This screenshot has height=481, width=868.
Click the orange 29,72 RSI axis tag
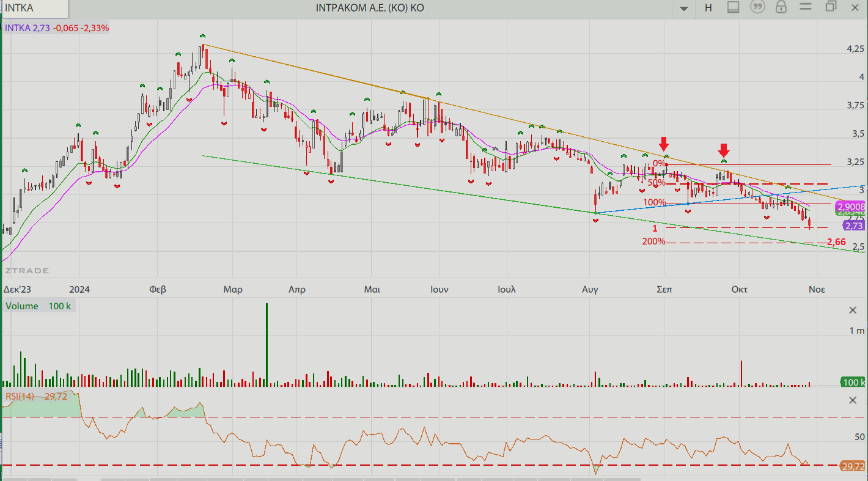click(x=853, y=466)
